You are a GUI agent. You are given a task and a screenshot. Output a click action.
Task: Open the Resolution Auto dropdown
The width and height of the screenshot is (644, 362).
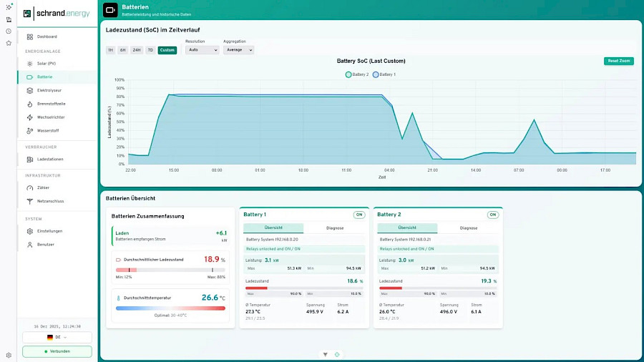point(202,49)
